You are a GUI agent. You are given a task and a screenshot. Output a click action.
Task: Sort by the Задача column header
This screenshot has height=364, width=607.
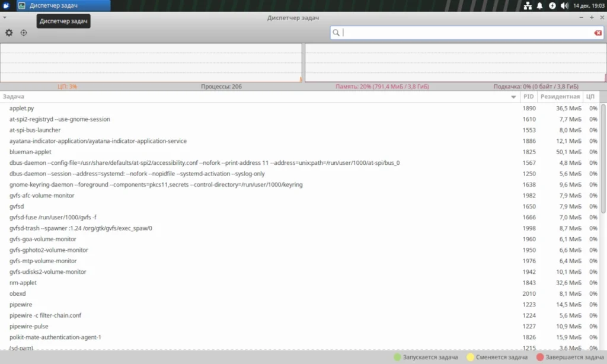pyautogui.click(x=260, y=97)
